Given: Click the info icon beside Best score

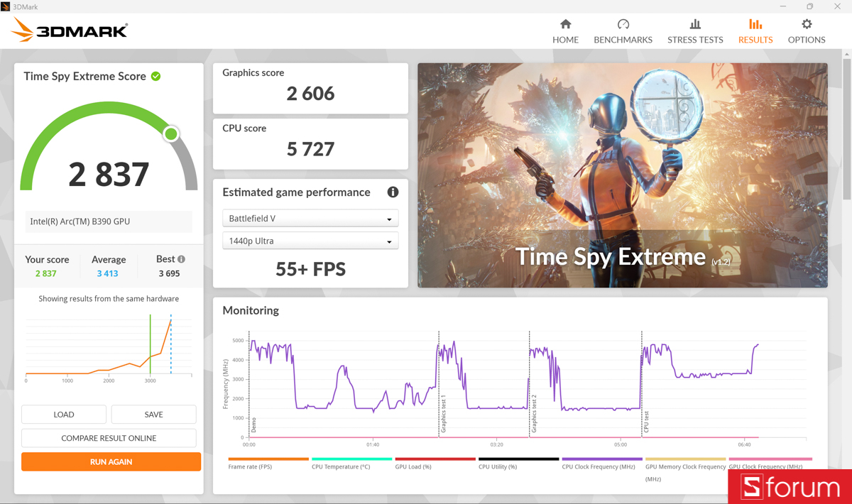Looking at the screenshot, I should pyautogui.click(x=181, y=259).
